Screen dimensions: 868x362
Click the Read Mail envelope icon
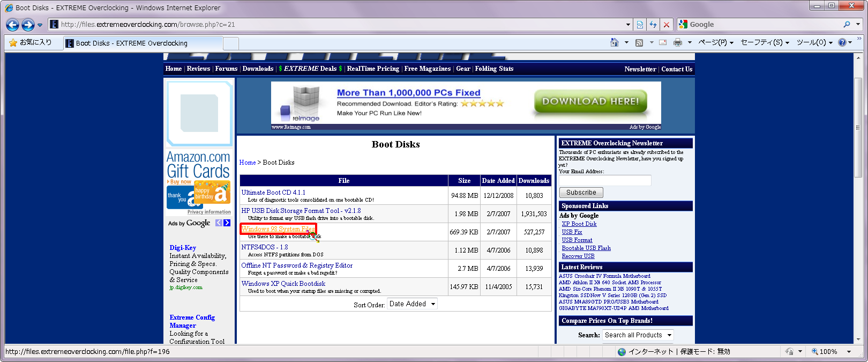pos(663,42)
